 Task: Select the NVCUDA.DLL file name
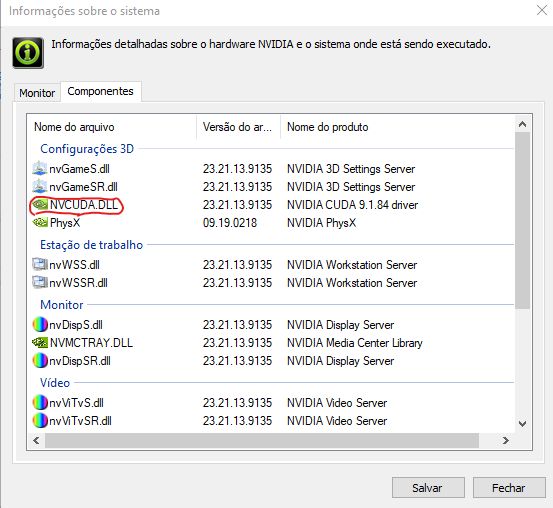pyautogui.click(x=84, y=205)
